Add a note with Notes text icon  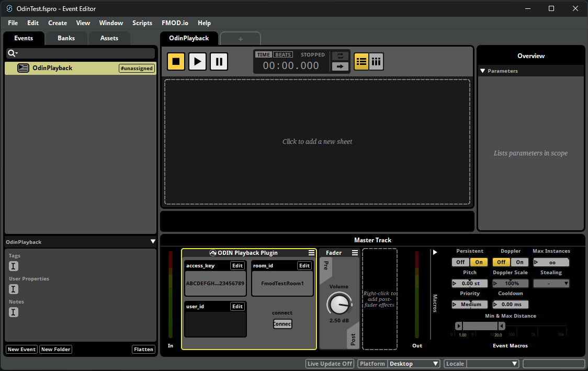pos(14,312)
